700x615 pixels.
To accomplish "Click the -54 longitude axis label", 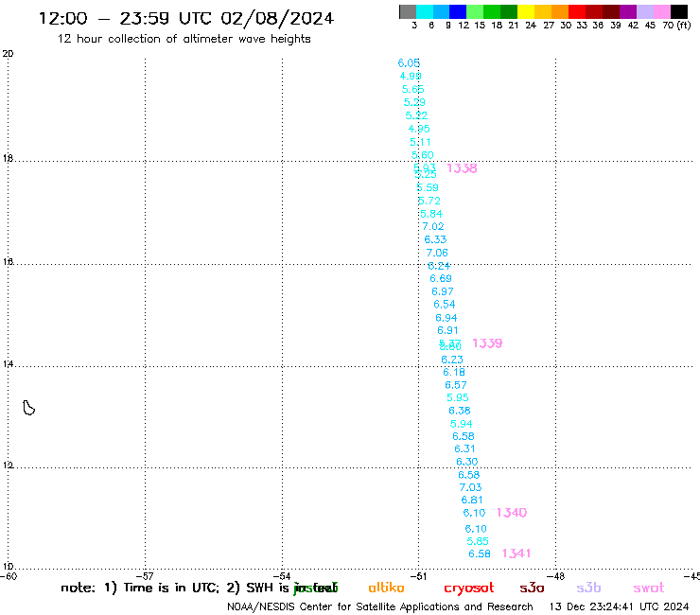I will click(283, 576).
